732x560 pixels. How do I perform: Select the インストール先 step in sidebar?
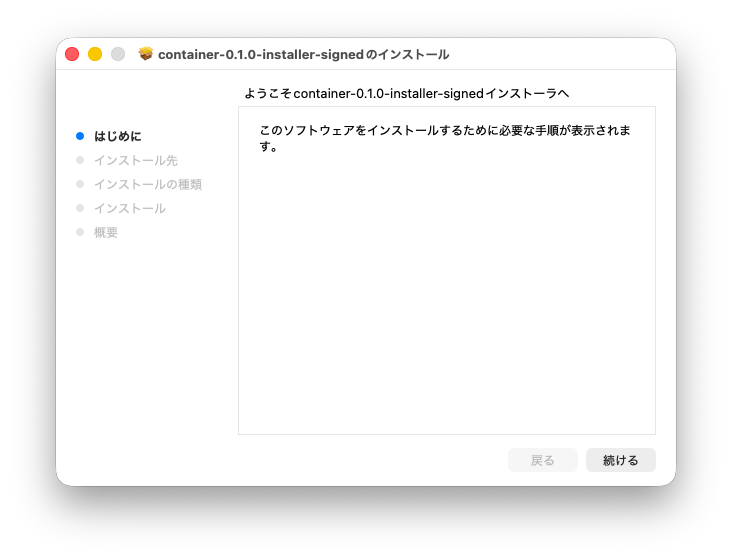[136, 161]
